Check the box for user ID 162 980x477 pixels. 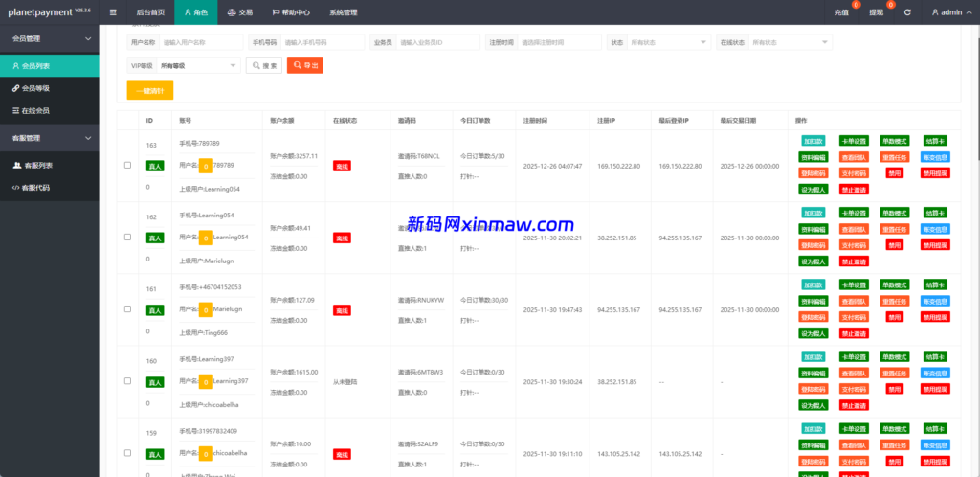click(x=127, y=238)
